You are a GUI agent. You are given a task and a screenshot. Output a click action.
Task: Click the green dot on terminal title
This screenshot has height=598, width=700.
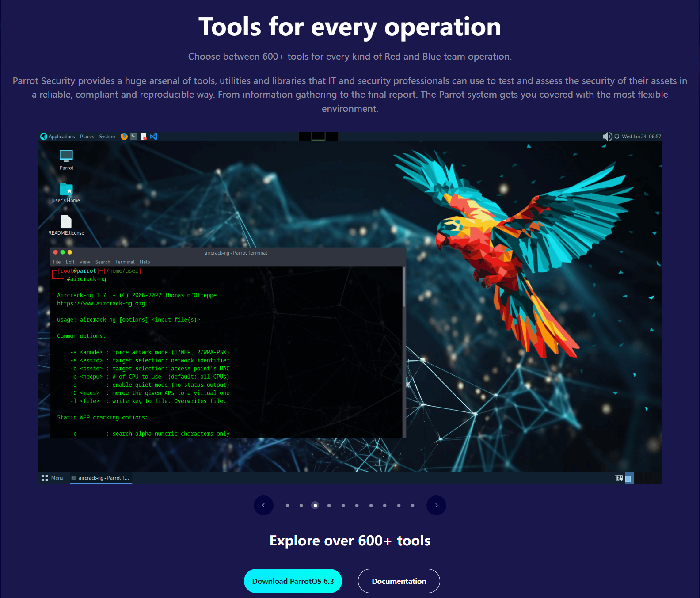(x=62, y=252)
